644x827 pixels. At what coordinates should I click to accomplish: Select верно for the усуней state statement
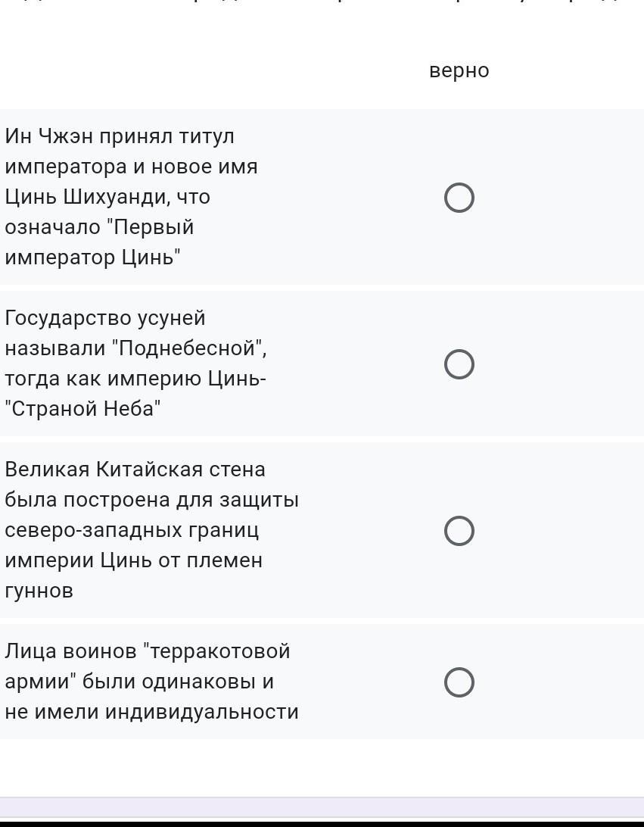click(x=459, y=364)
